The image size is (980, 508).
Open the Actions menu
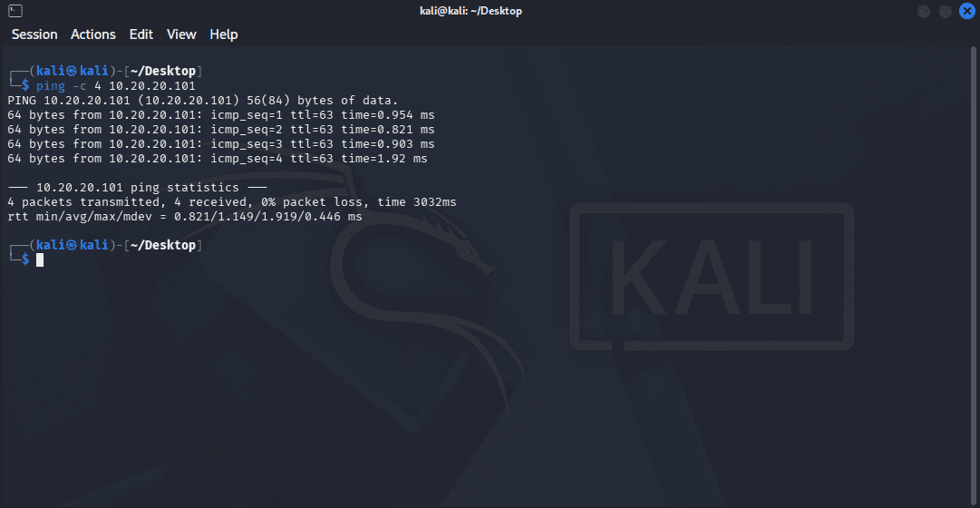(93, 34)
